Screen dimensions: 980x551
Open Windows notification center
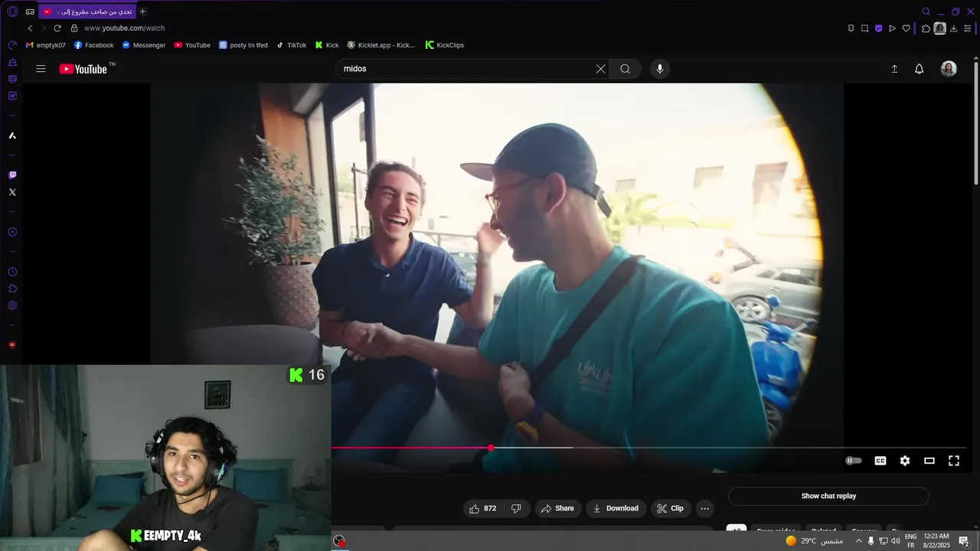click(964, 541)
